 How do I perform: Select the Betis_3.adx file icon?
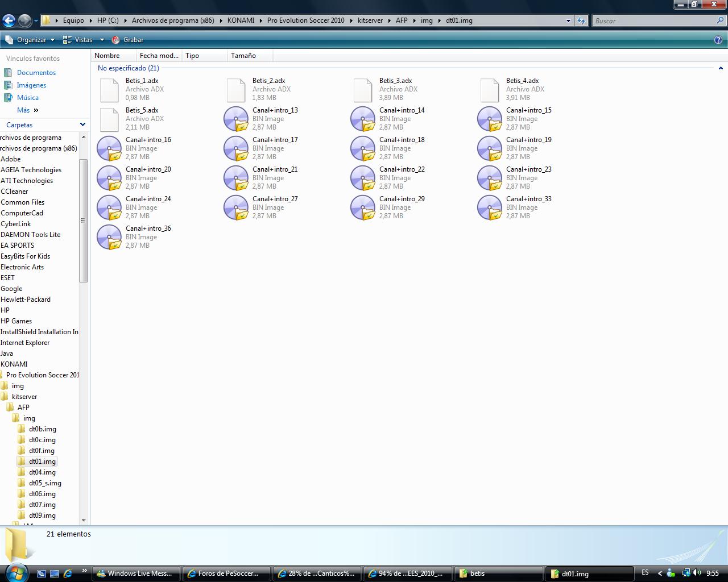362,90
